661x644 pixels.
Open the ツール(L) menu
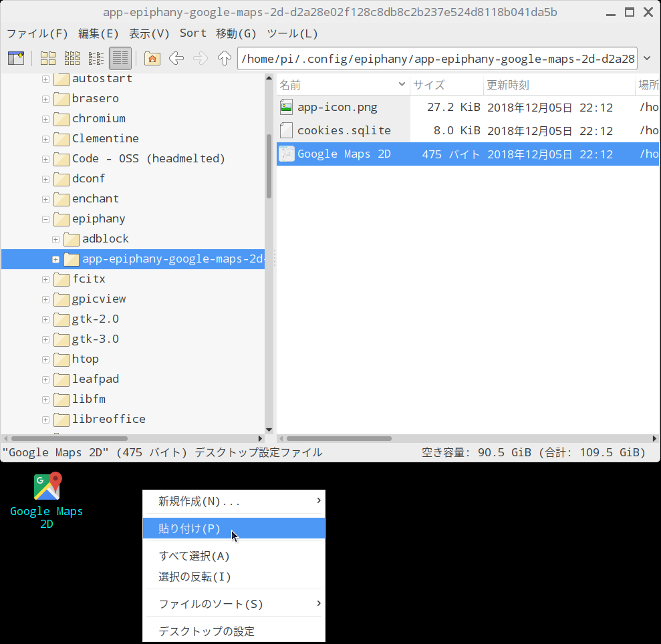[x=292, y=33]
